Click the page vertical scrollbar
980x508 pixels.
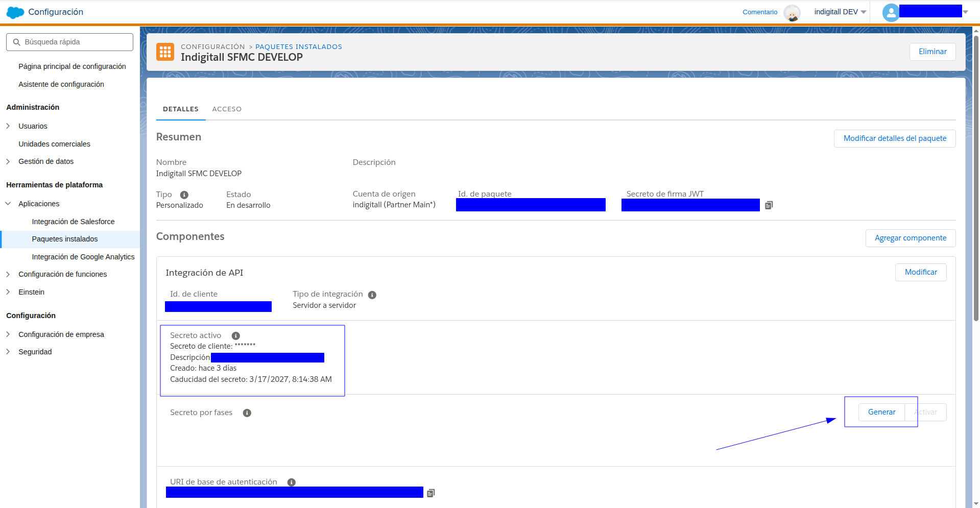click(x=976, y=179)
